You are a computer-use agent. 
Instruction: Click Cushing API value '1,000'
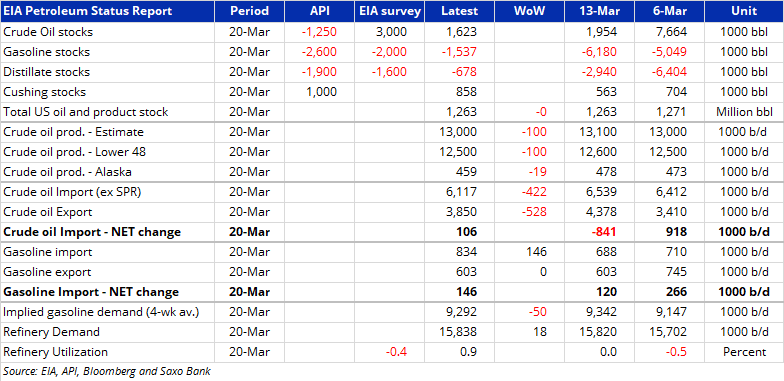[322, 92]
